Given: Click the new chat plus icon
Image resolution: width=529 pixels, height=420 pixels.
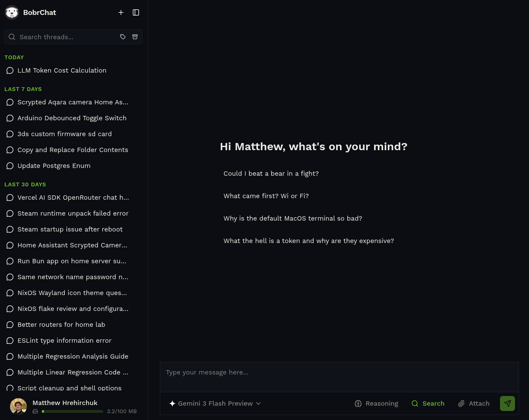Looking at the screenshot, I should (x=121, y=12).
